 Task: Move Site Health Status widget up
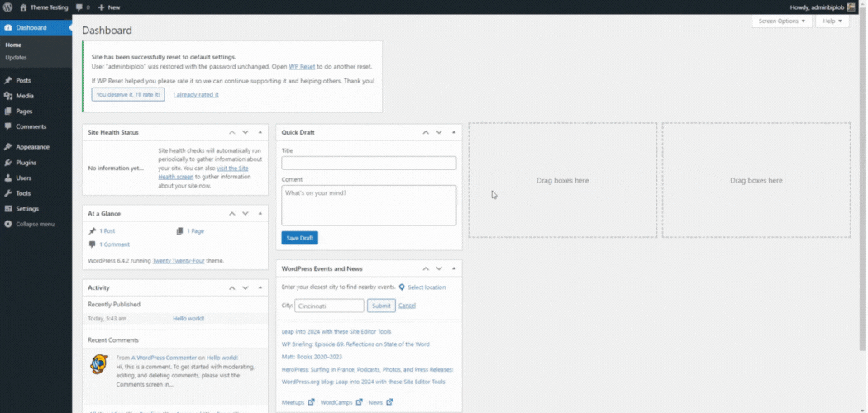tap(232, 133)
